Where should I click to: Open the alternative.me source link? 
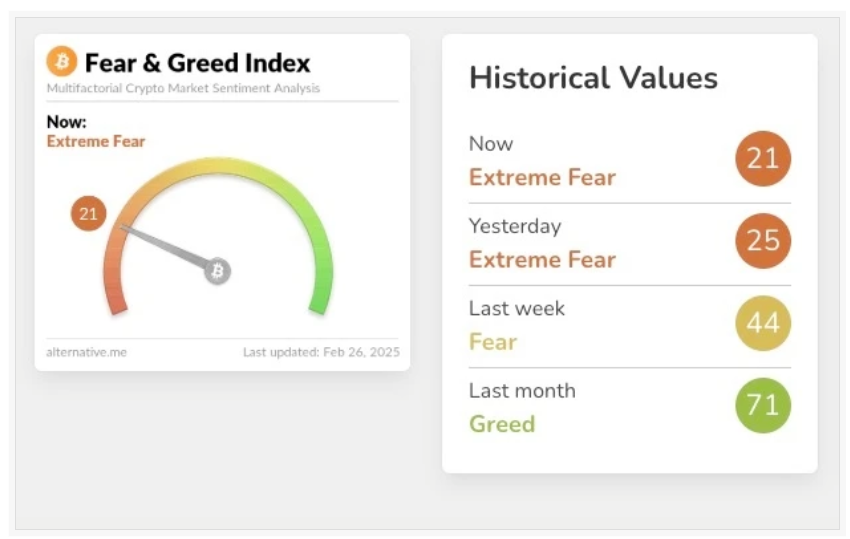[x=86, y=352]
